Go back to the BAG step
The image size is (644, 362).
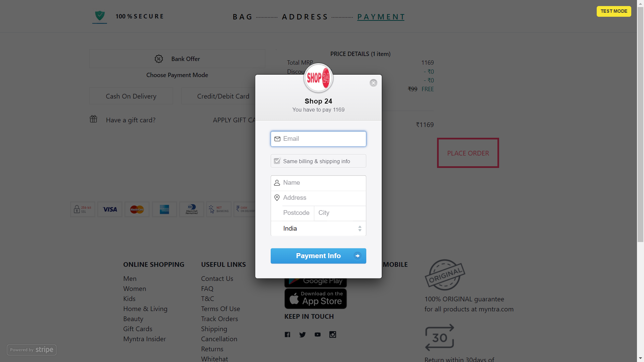click(243, 17)
